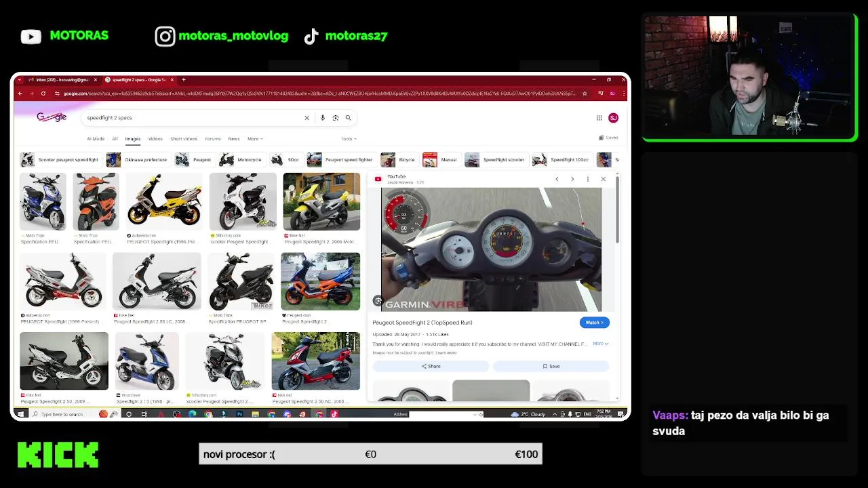
Task: Open the News tab
Action: click(x=234, y=139)
